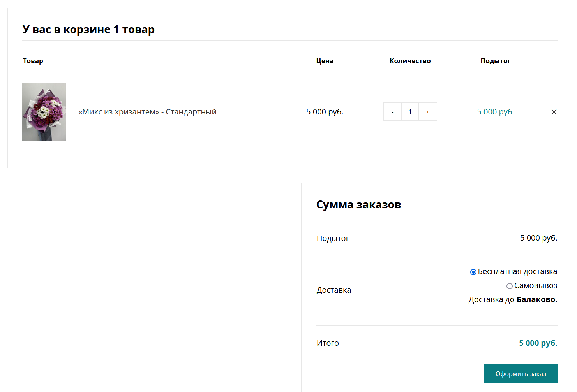This screenshot has width=577, height=392.
Task: Click the quantity input field showing 1
Action: click(410, 112)
